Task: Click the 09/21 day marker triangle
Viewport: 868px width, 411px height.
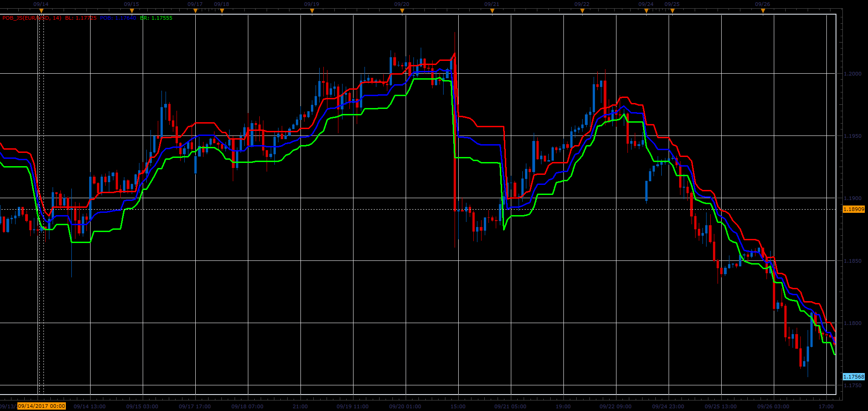Action: [492, 11]
